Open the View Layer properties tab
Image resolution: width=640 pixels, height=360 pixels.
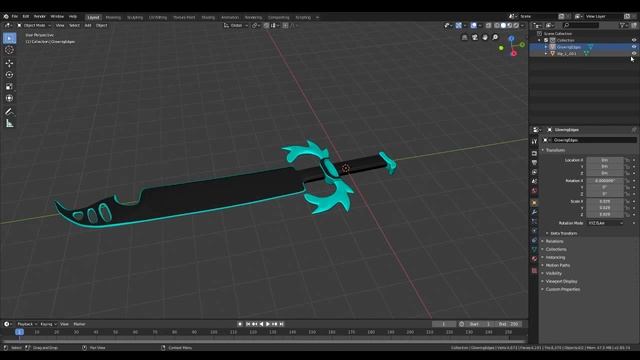[534, 172]
